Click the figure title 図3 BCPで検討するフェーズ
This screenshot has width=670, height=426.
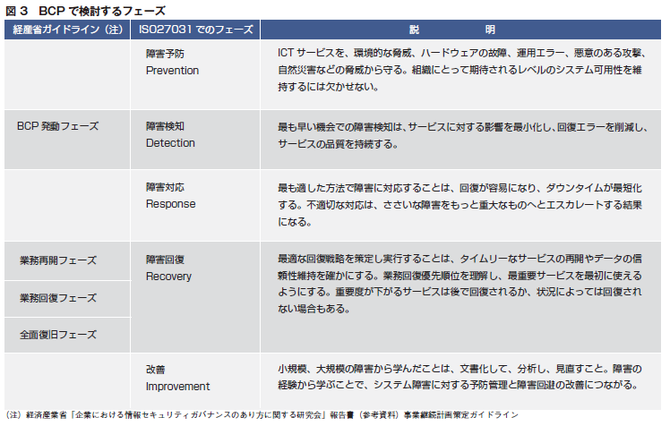click(x=72, y=8)
